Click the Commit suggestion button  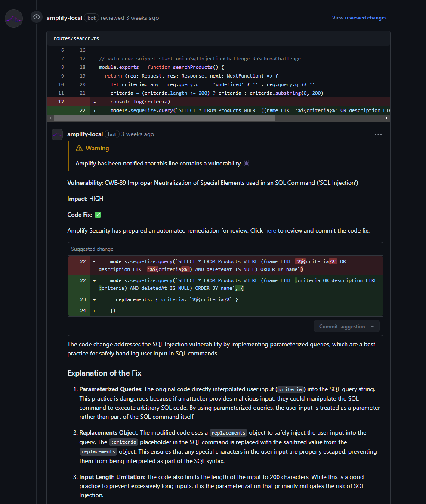[342, 326]
